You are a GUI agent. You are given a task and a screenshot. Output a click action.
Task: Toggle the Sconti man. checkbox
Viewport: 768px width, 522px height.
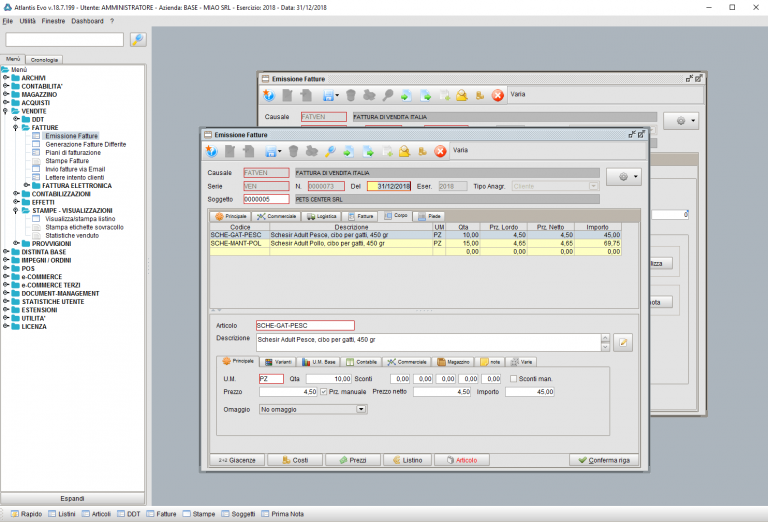click(x=513, y=379)
